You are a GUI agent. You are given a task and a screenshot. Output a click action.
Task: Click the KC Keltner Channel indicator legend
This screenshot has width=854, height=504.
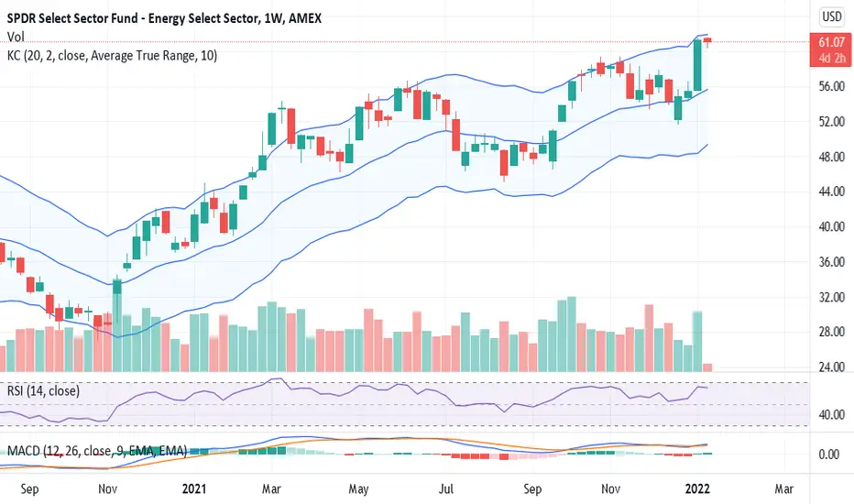(x=112, y=56)
